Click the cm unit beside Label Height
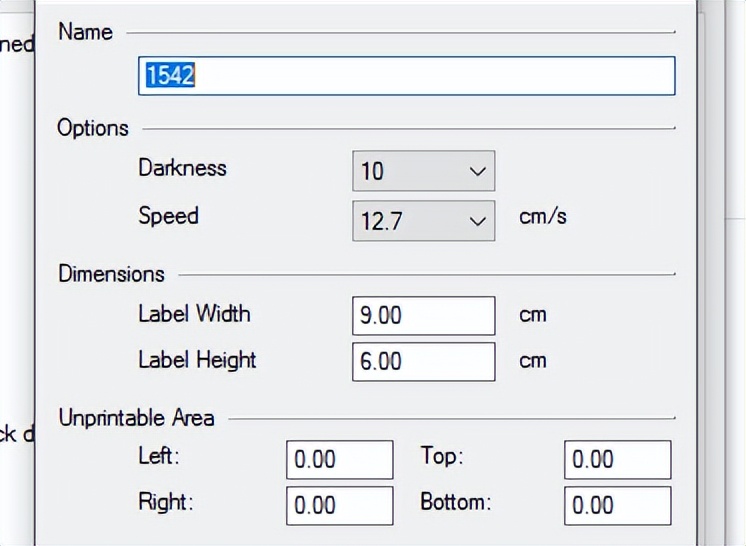Viewport: 746px width, 546px height. point(533,360)
